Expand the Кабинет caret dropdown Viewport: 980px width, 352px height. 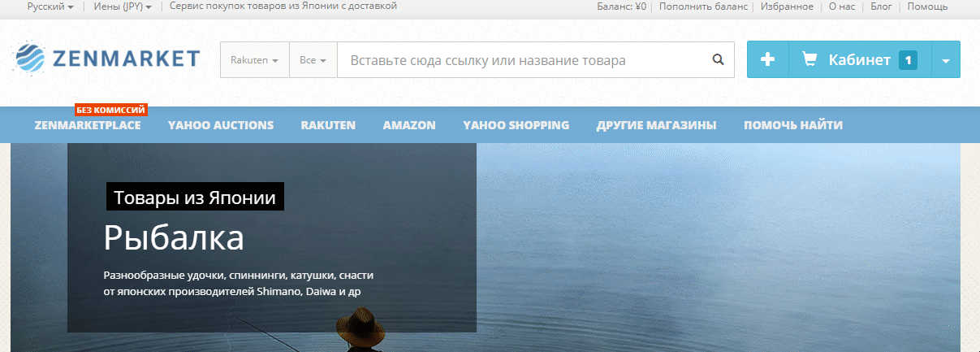[945, 60]
